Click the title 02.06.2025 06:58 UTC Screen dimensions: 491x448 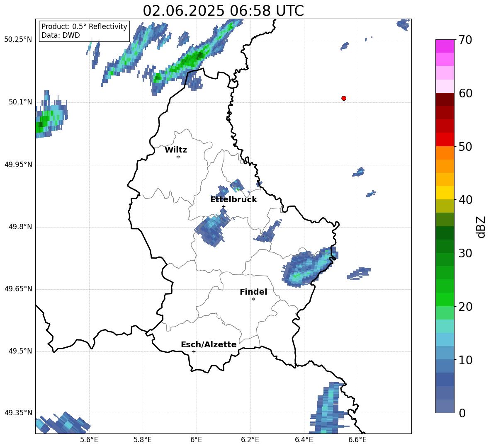[223, 11]
